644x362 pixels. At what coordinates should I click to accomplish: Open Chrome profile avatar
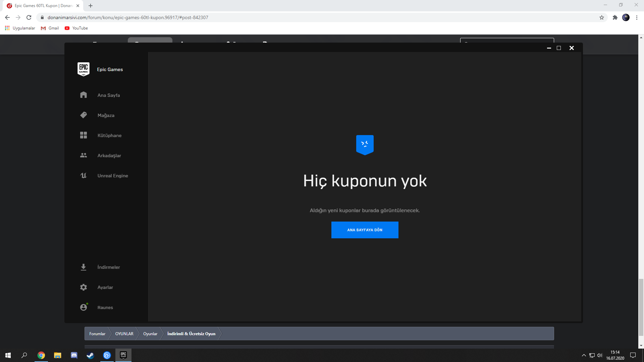(x=626, y=17)
